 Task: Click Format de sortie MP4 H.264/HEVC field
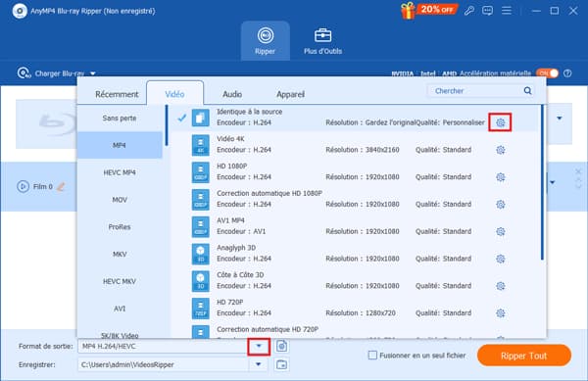[163, 346]
